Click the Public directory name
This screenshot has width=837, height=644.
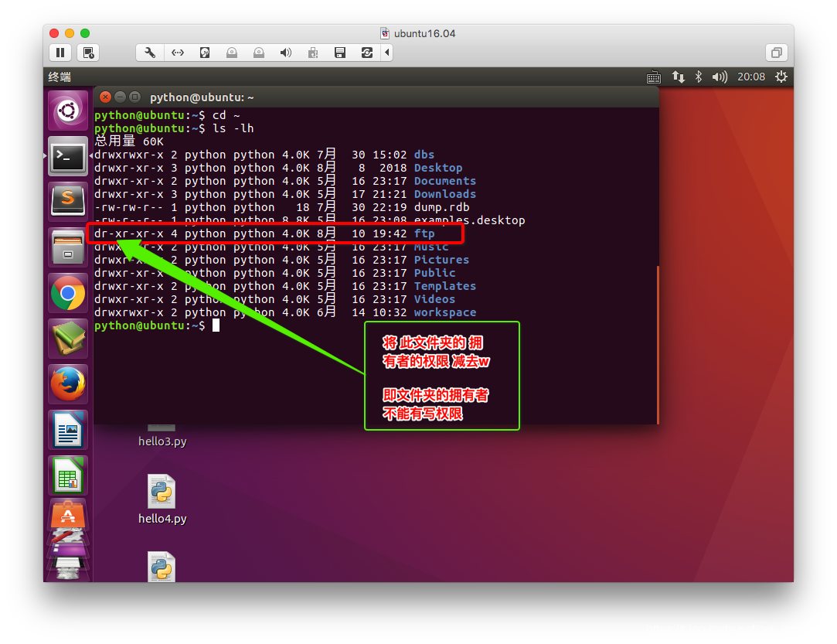[434, 273]
